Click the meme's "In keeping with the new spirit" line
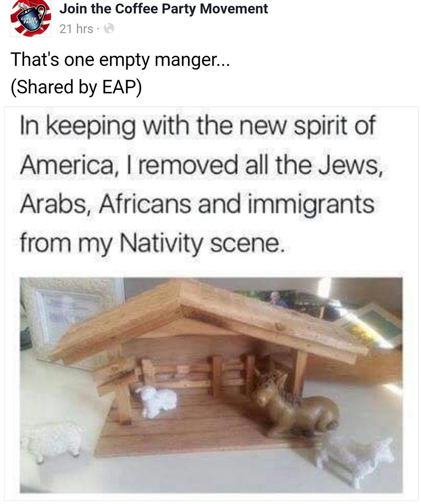421x504 pixels. 197,128
